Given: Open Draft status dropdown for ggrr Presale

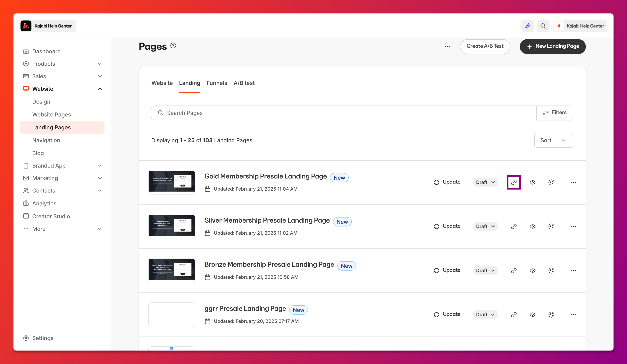Looking at the screenshot, I should click(485, 315).
